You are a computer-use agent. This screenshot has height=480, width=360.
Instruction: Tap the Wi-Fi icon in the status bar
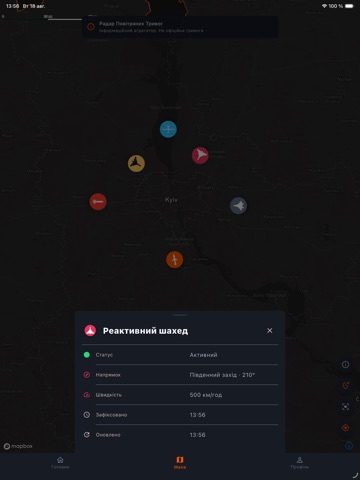(x=324, y=6)
